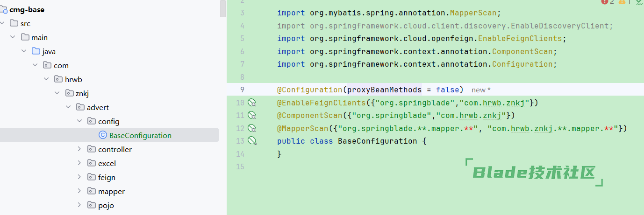The width and height of the screenshot is (644, 215).
Task: Click the feign package icon
Action: tap(92, 177)
